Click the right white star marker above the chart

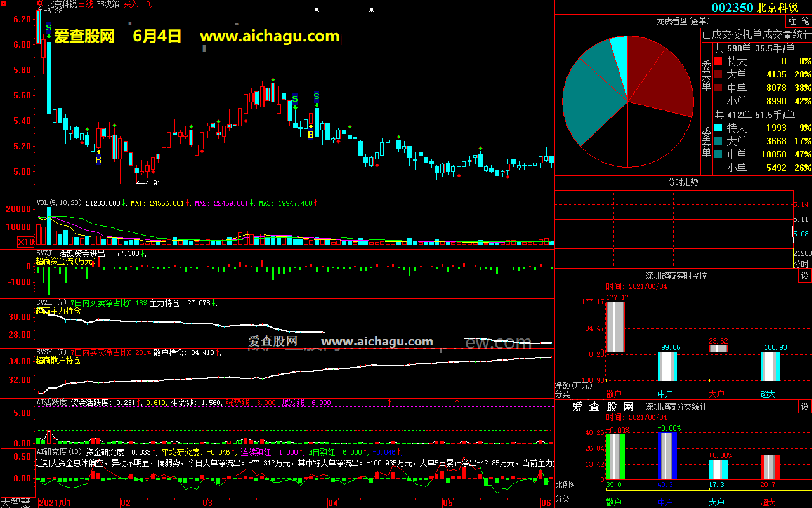(x=371, y=10)
